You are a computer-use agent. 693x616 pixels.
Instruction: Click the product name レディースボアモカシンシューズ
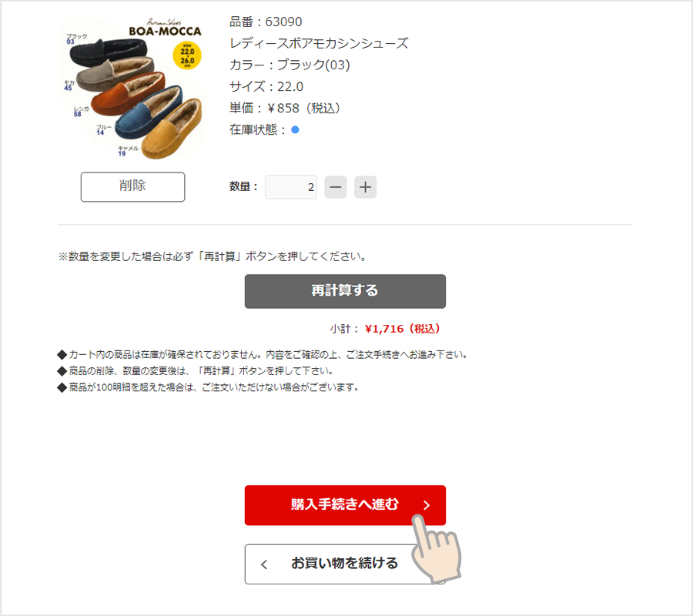click(x=319, y=43)
